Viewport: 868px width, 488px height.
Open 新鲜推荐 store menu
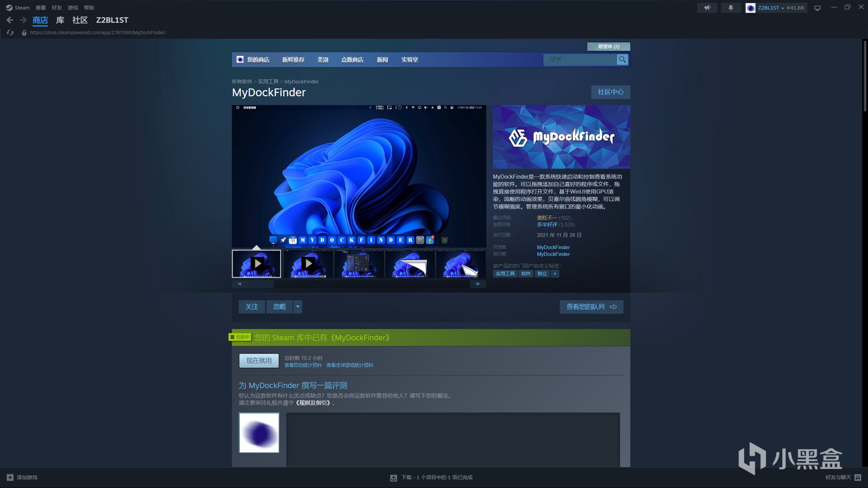coord(293,60)
